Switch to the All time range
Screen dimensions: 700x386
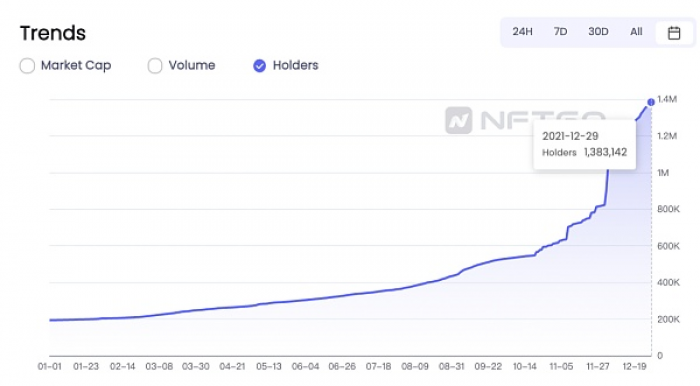pyautogui.click(x=636, y=32)
